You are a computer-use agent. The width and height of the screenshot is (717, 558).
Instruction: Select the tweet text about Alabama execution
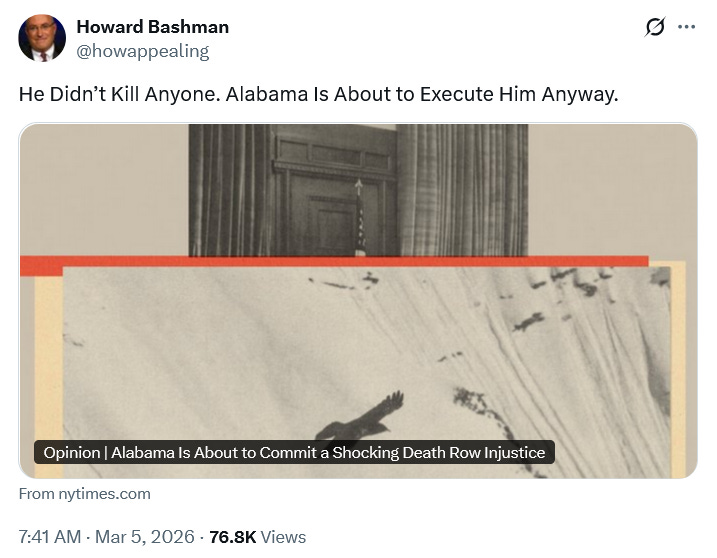(x=318, y=94)
